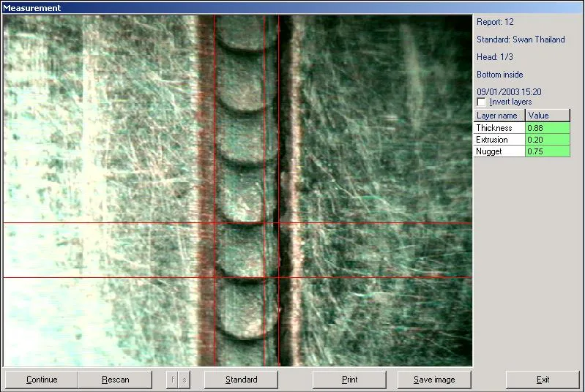The image size is (585, 392).
Task: Exit the Measurement window
Action: 543,380
